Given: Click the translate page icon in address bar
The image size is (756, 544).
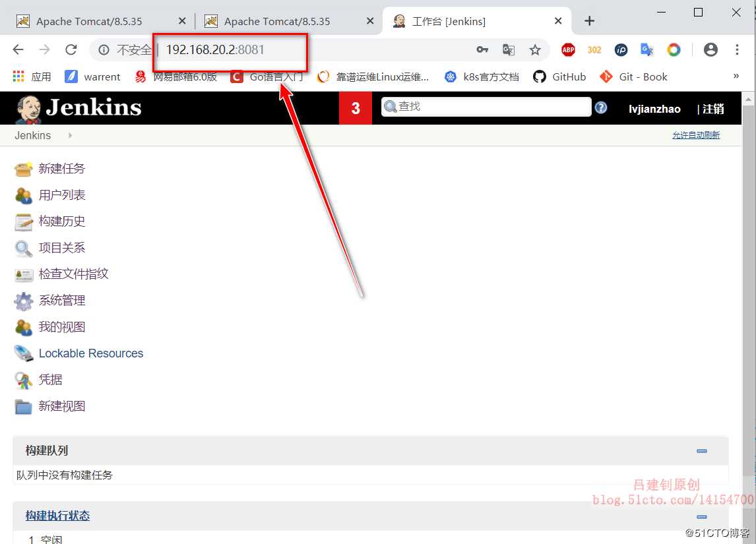Looking at the screenshot, I should (x=508, y=49).
